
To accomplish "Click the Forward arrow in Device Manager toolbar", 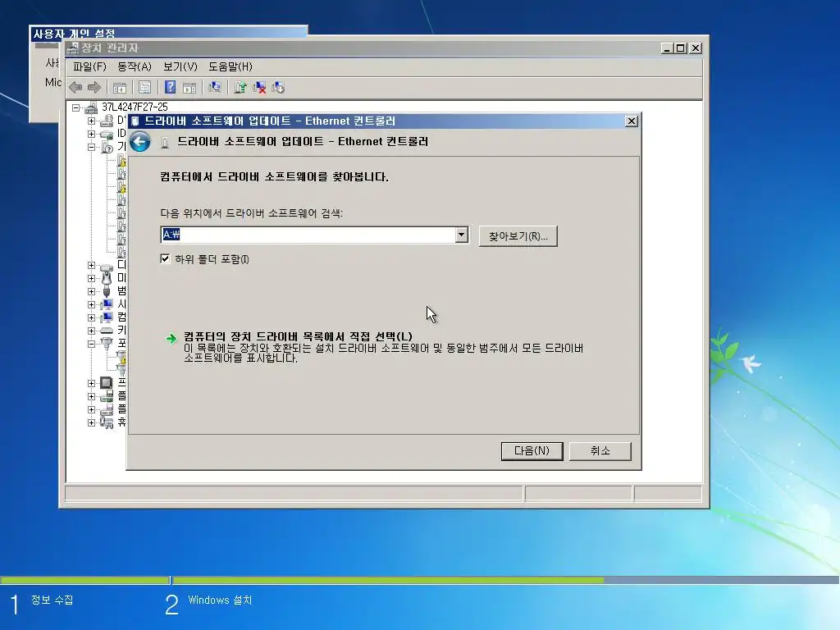I will [x=94, y=87].
